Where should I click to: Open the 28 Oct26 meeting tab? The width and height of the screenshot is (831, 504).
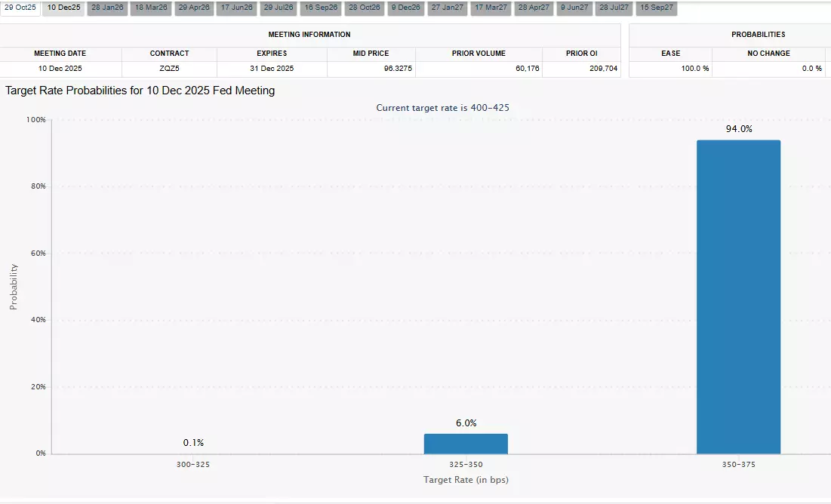point(364,8)
